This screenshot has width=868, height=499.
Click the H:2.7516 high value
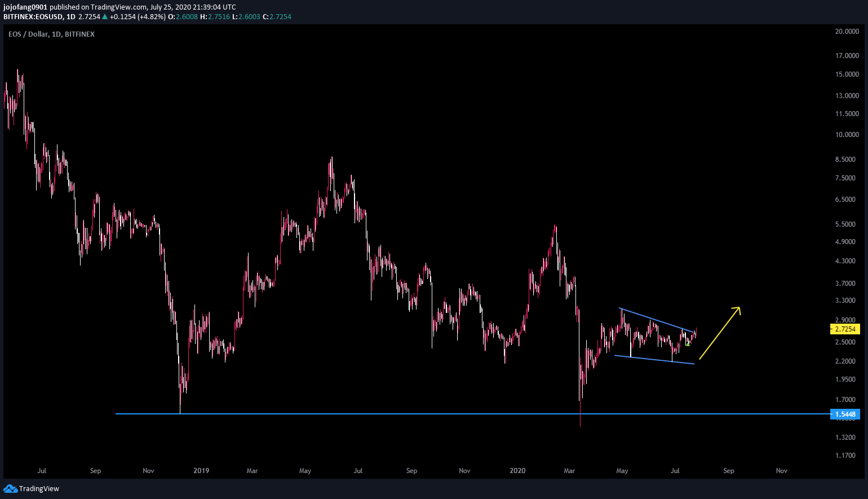215,17
